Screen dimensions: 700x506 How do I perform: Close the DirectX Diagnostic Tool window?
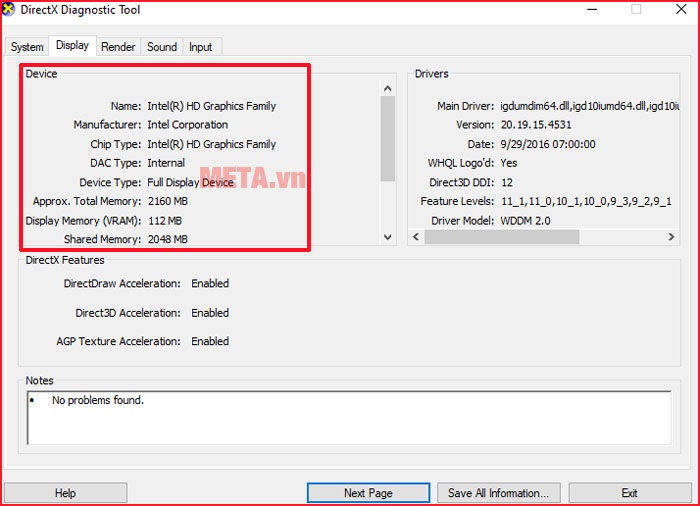(x=681, y=9)
